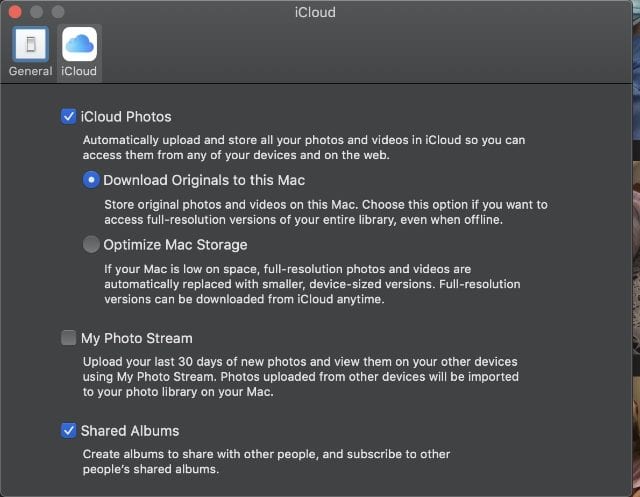Enable the My Photo Stream checkbox
This screenshot has width=640, height=497.
(x=69, y=339)
